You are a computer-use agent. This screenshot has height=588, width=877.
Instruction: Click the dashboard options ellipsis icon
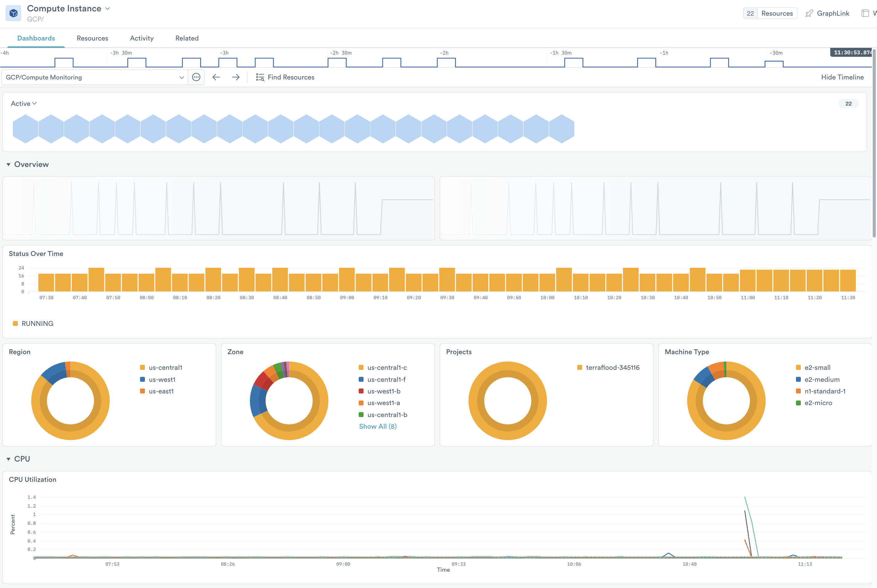coord(196,77)
